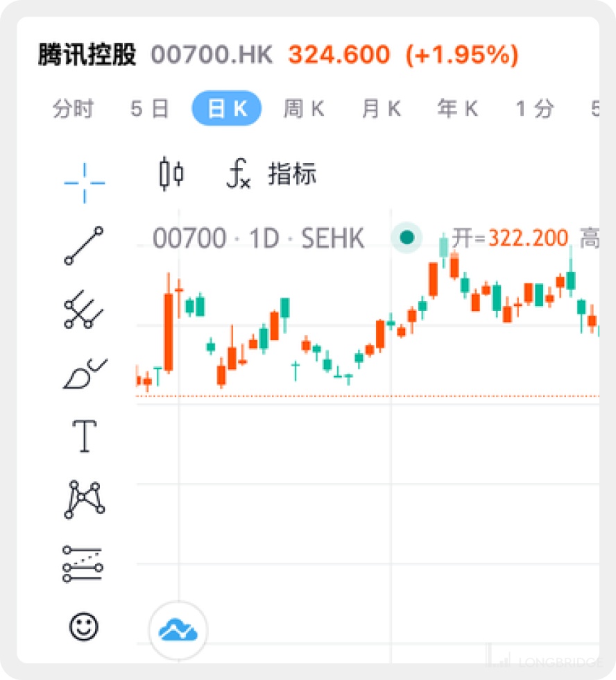Click the fx indicator function icon

click(x=238, y=173)
